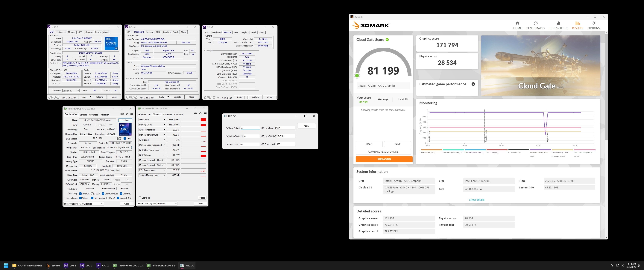Image resolution: width=644 pixels, height=270 pixels.
Task: Open Socket #1 selection dropdown in CPU-Z
Action: click(x=71, y=91)
